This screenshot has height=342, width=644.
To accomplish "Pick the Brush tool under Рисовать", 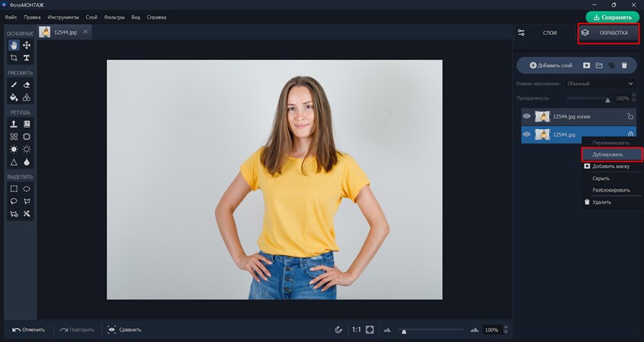I will 14,85.
